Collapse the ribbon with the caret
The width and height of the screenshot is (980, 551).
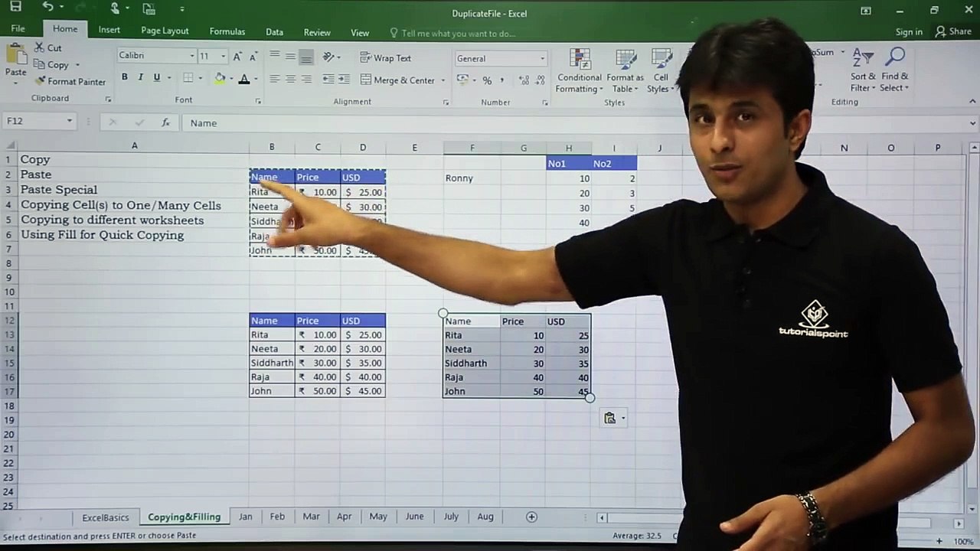[972, 102]
